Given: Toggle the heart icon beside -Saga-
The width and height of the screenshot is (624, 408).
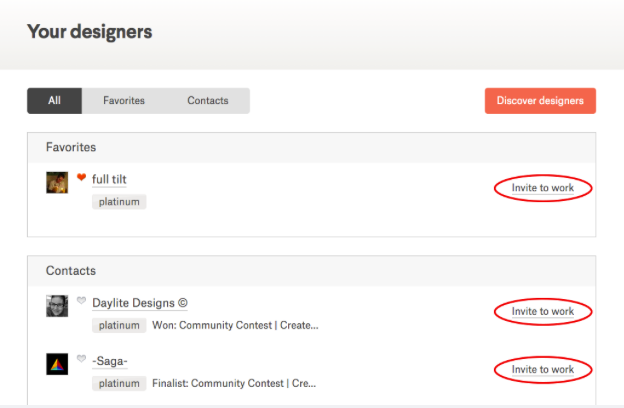Looking at the screenshot, I should [x=81, y=357].
